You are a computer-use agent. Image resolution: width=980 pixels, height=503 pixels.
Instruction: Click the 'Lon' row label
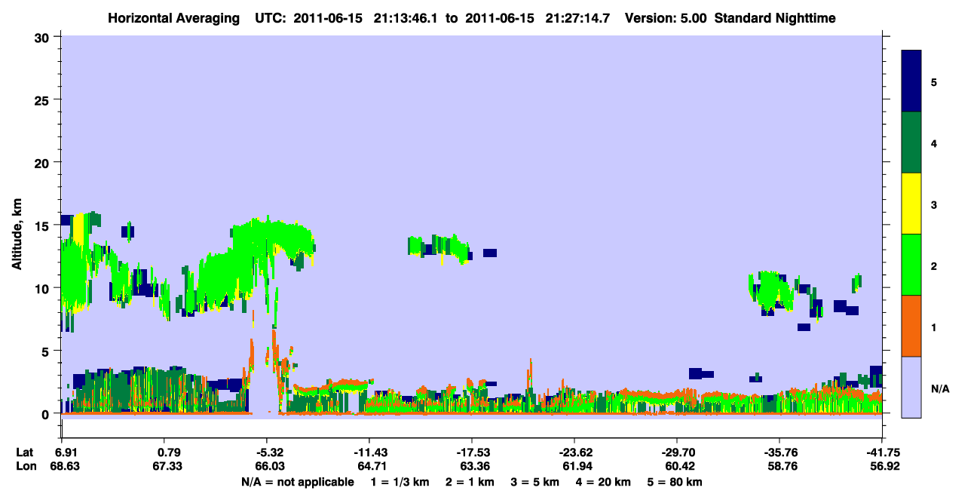[x=25, y=466]
